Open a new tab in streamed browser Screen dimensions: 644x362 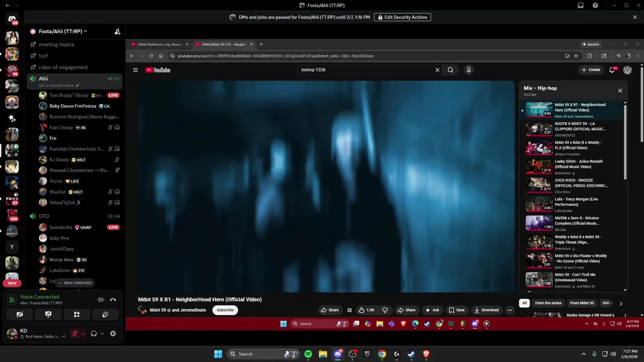tap(261, 44)
